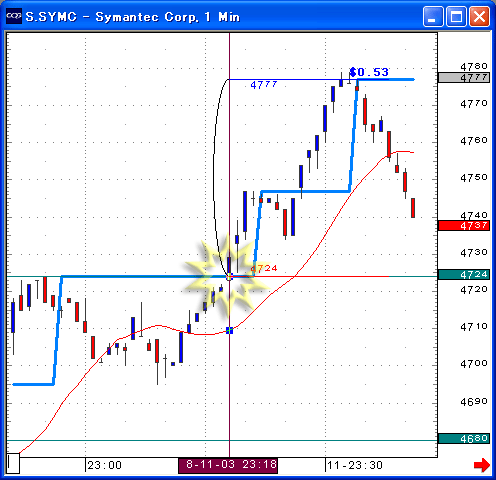The height and width of the screenshot is (480, 496).
Task: Click the $0.53 profit annotation
Action: [369, 72]
